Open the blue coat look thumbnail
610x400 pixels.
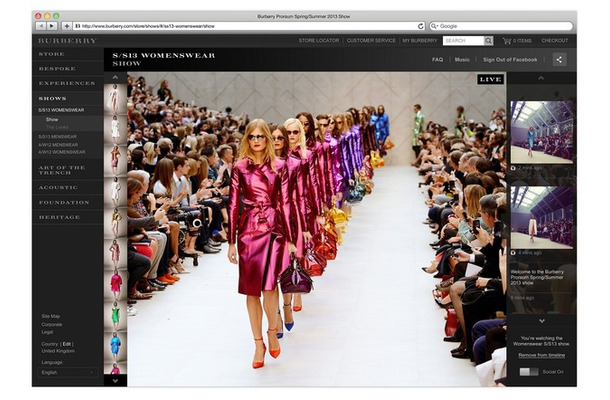point(116,347)
